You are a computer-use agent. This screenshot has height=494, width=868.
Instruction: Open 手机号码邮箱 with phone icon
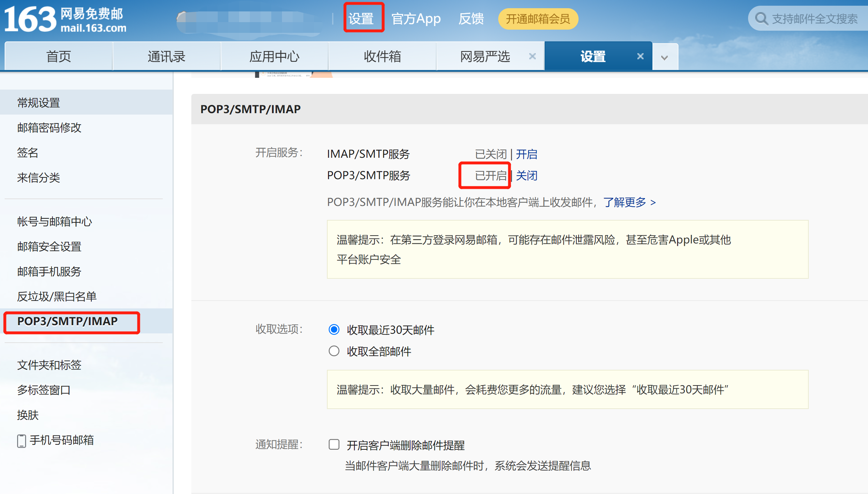click(56, 440)
